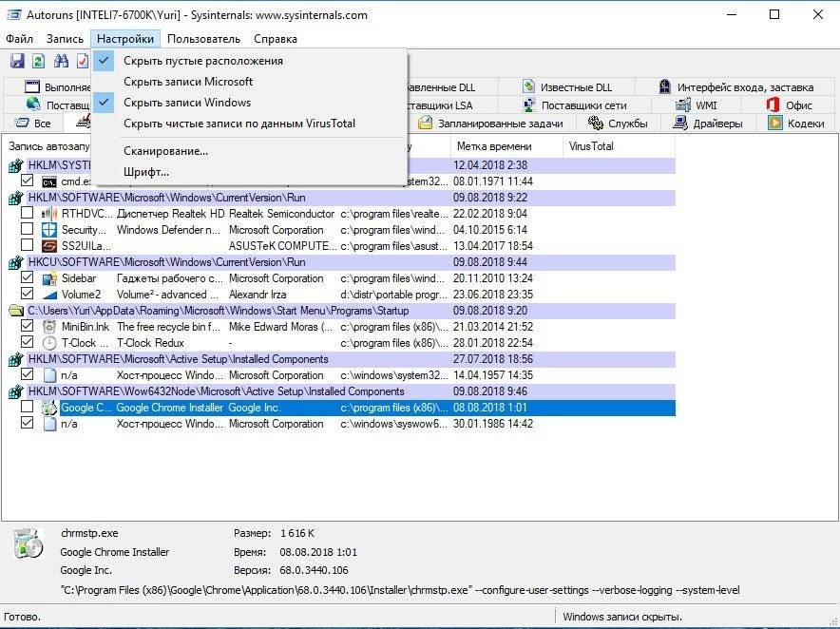This screenshot has height=629, width=840.
Task: Open the Запись menu
Action: (x=65, y=39)
